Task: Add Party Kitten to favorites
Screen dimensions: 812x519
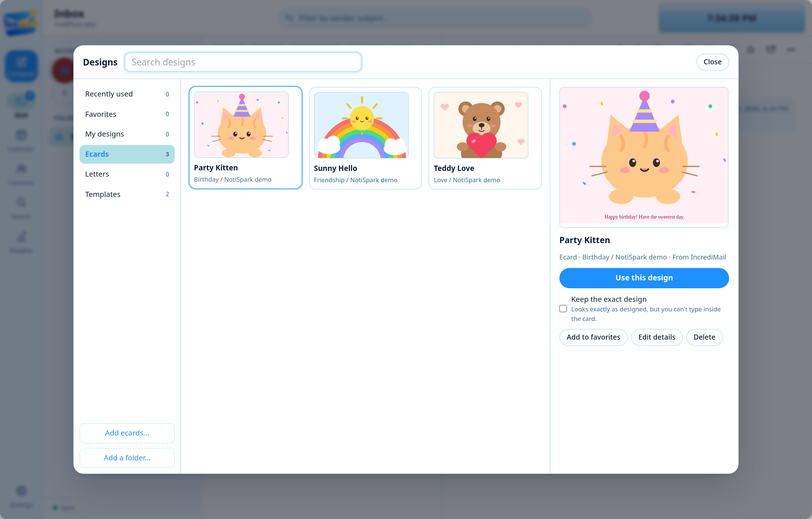Action: pos(593,337)
